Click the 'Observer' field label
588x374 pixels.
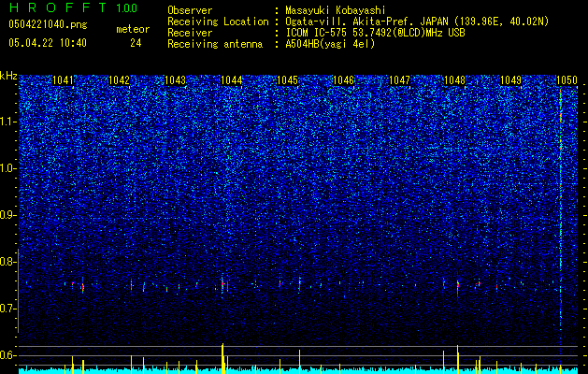[190, 10]
